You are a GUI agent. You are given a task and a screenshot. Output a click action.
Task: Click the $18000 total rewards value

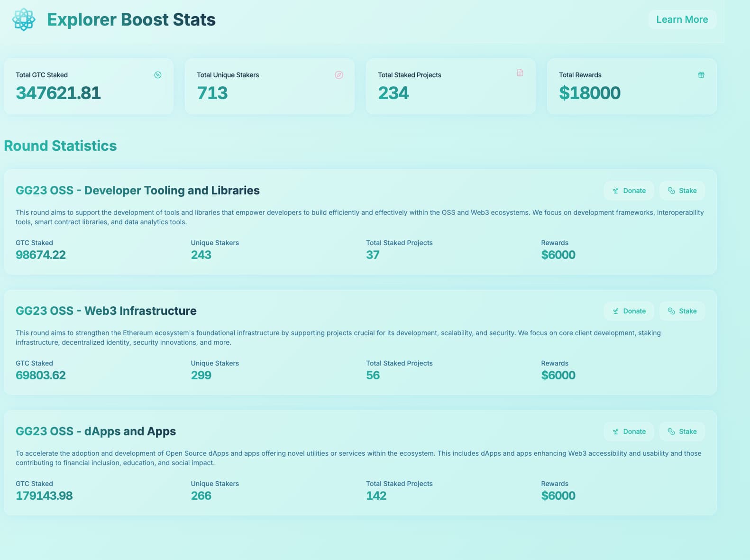pos(590,93)
